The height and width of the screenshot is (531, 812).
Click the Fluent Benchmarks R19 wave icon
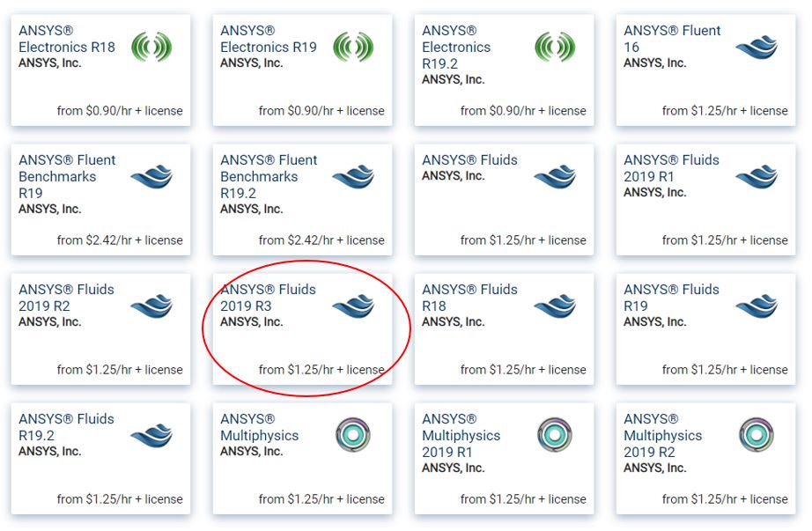pos(151,177)
